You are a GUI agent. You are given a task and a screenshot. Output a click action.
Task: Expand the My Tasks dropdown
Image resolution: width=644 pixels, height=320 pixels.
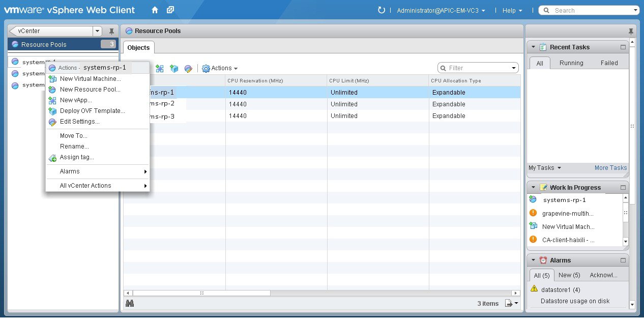pyautogui.click(x=545, y=168)
